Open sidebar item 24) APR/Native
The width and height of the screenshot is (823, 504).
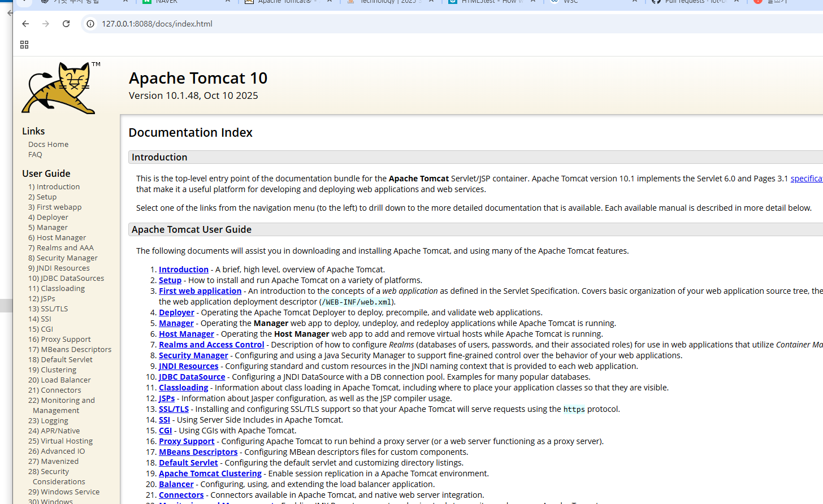pyautogui.click(x=54, y=431)
